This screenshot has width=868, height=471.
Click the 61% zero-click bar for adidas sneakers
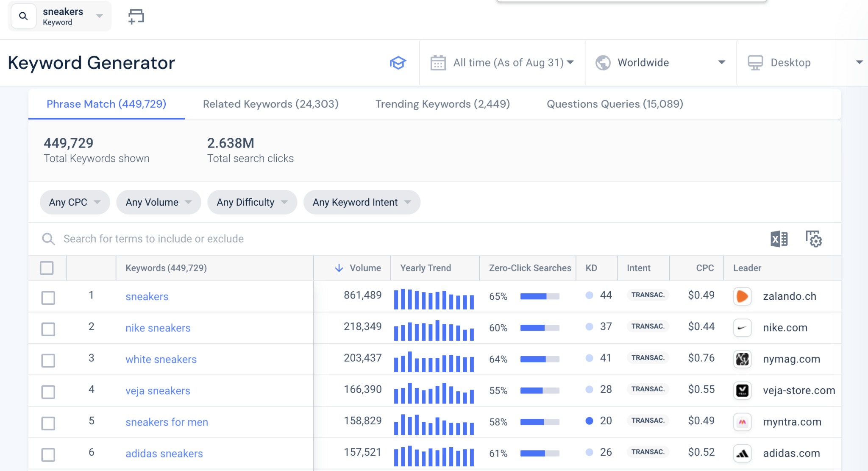coord(540,453)
